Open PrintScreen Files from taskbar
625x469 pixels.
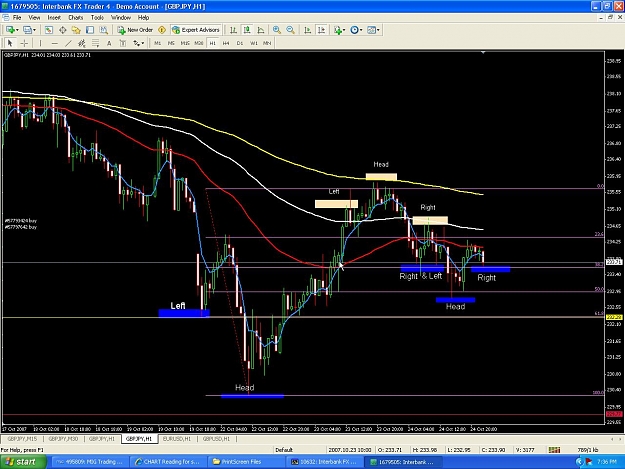click(x=246, y=462)
